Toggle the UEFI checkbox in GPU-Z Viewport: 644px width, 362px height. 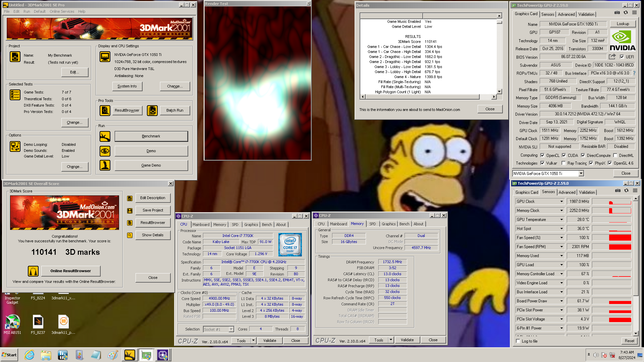click(622, 57)
